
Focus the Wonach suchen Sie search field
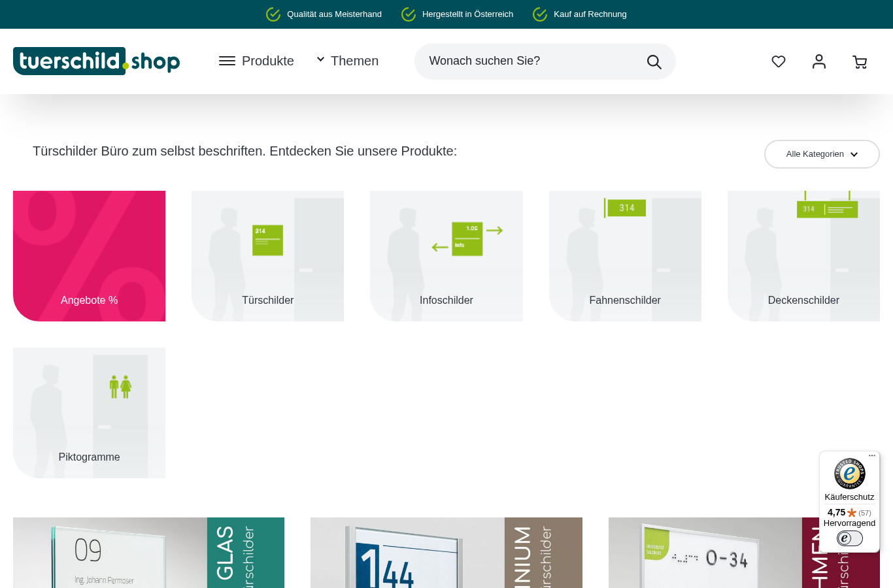tap(530, 61)
